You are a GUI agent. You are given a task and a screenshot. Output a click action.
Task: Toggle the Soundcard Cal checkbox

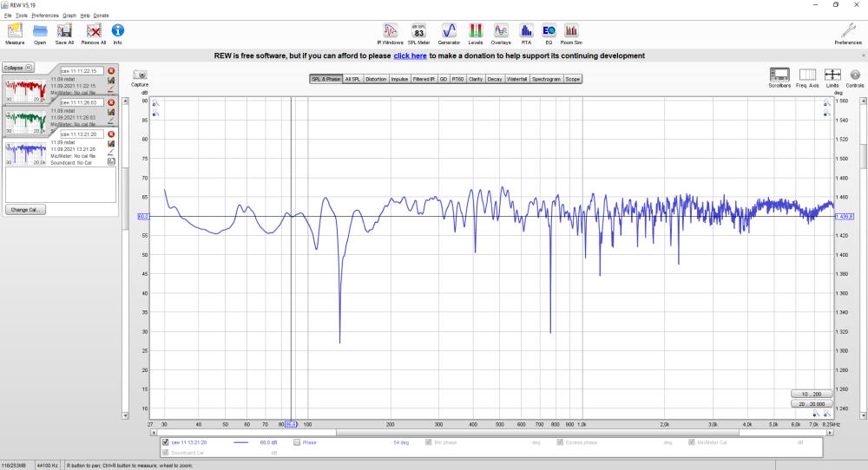(165, 453)
